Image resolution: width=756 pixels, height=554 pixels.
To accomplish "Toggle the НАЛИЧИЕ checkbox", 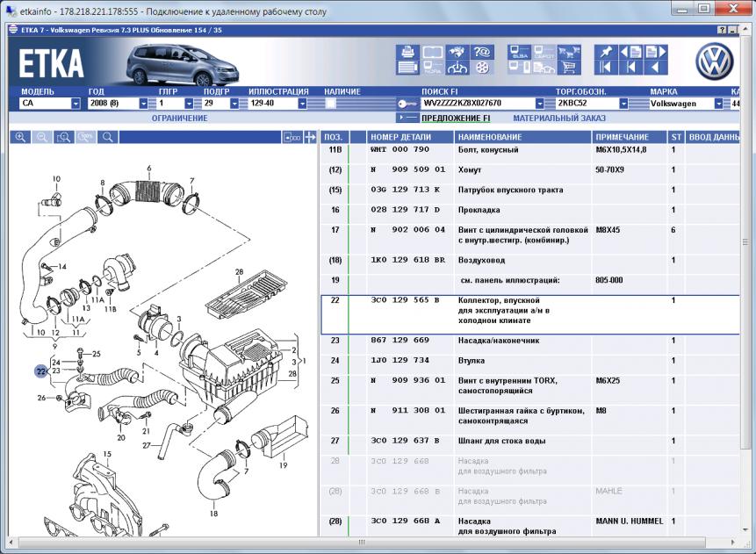I will [x=331, y=104].
